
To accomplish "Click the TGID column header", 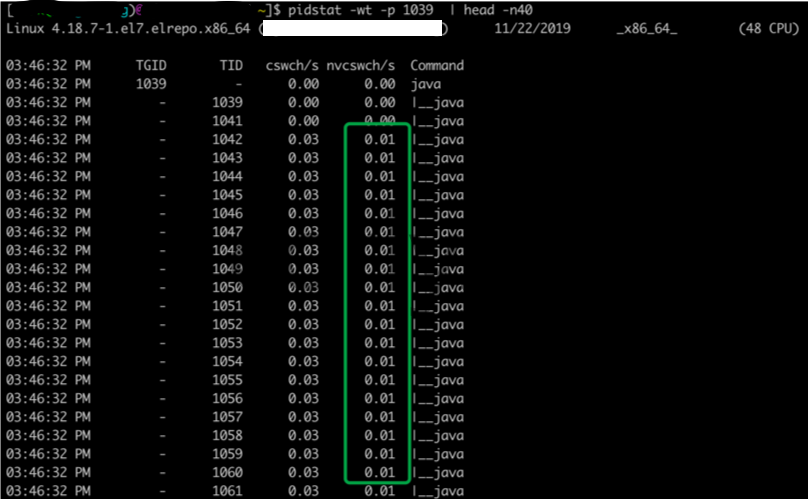I will pyautogui.click(x=152, y=65).
